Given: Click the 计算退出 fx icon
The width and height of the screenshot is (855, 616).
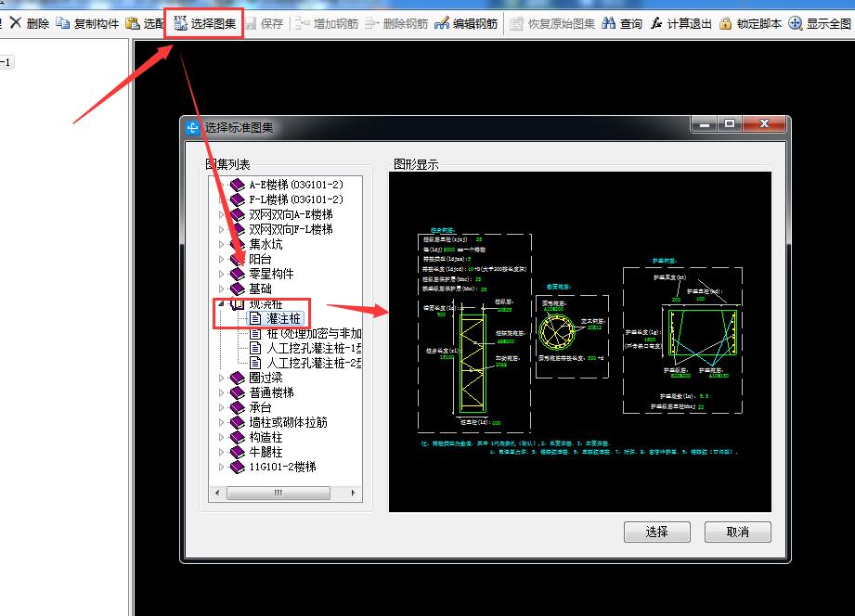Looking at the screenshot, I should [656, 23].
